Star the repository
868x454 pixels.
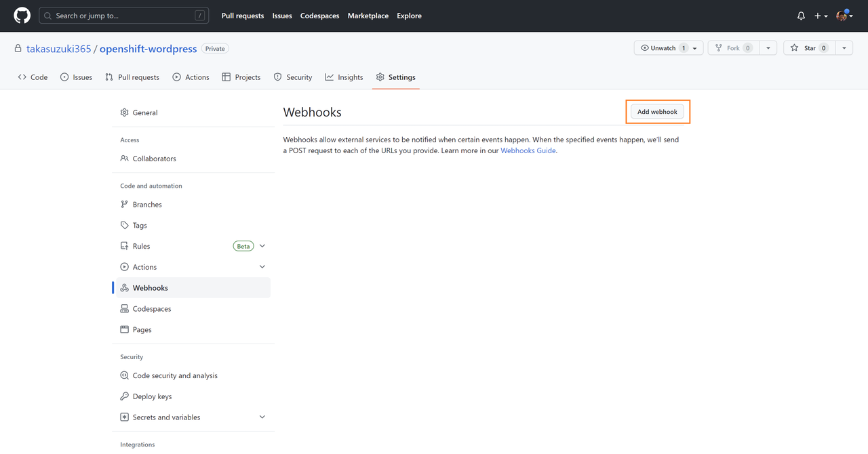click(x=809, y=48)
